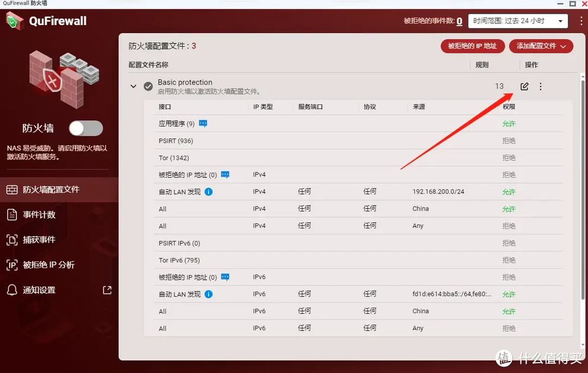Viewport: 588px width, 373px height.
Task: Click the fd1d:e614:bba5::/64 source cell
Action: [452, 294]
